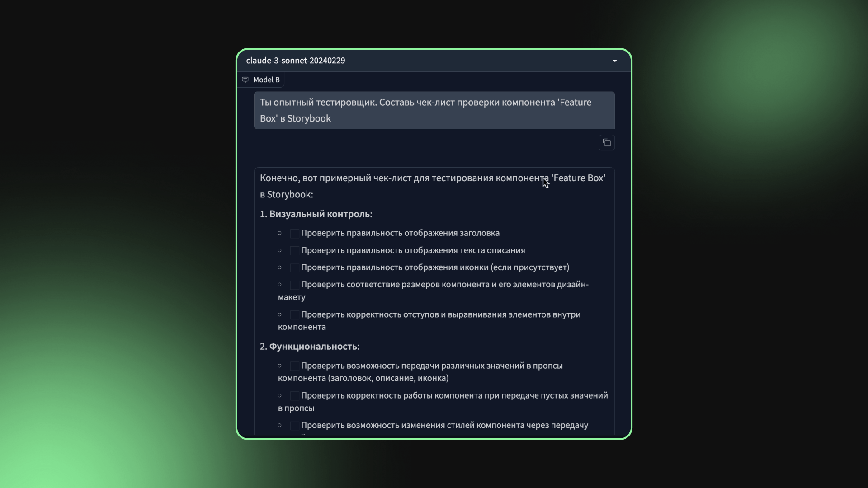Tick checkbox for текста описания item
This screenshot has height=488, width=868.
pos(294,251)
